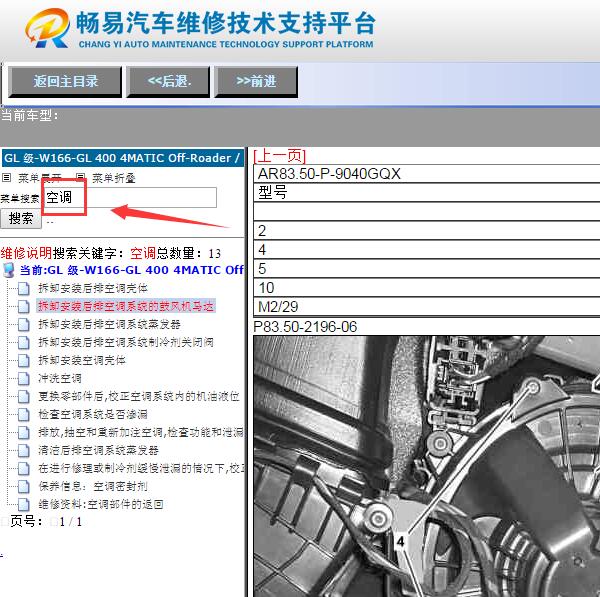Open 清洁后排空调系统蒸发器 tree entry
The width and height of the screenshot is (600, 597).
point(98,450)
